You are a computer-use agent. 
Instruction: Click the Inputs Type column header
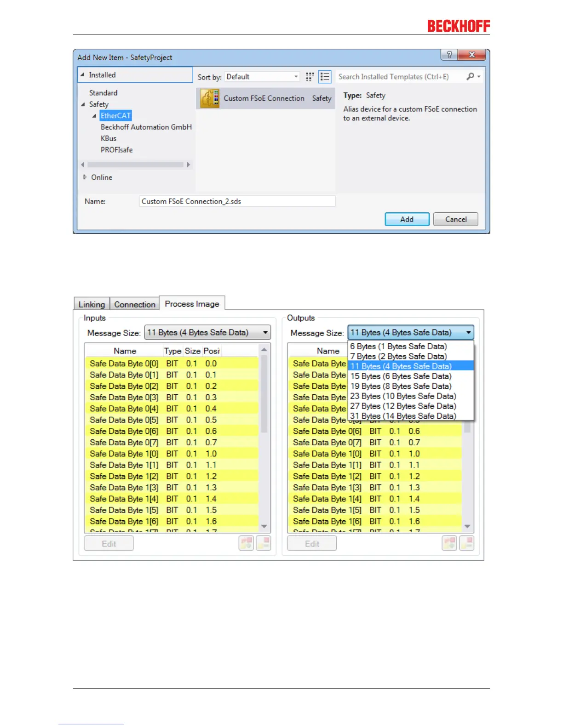[x=173, y=351]
